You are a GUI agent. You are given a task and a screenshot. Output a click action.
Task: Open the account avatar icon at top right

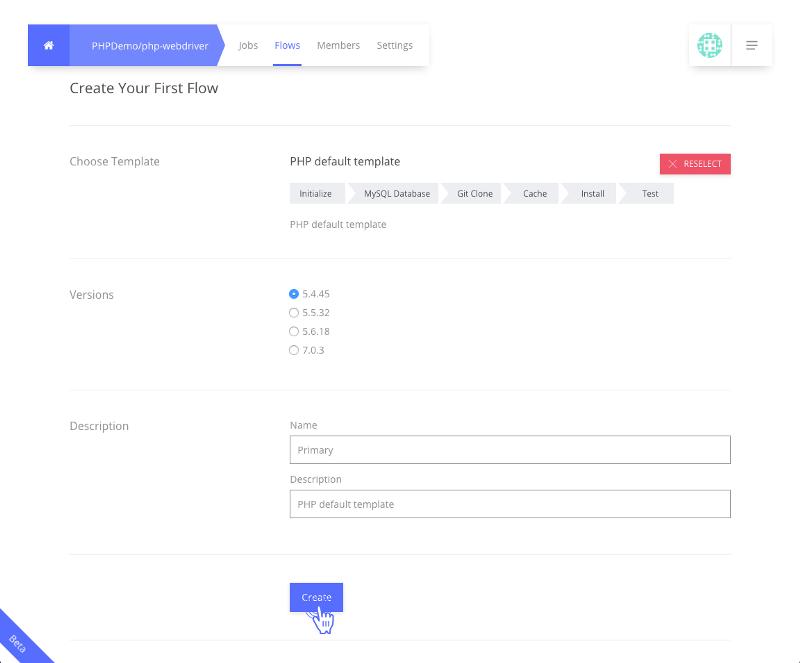(x=709, y=45)
